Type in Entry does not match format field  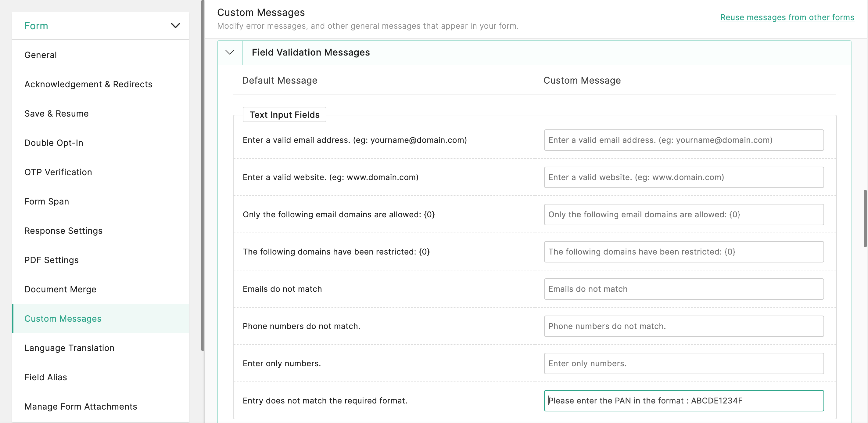684,400
